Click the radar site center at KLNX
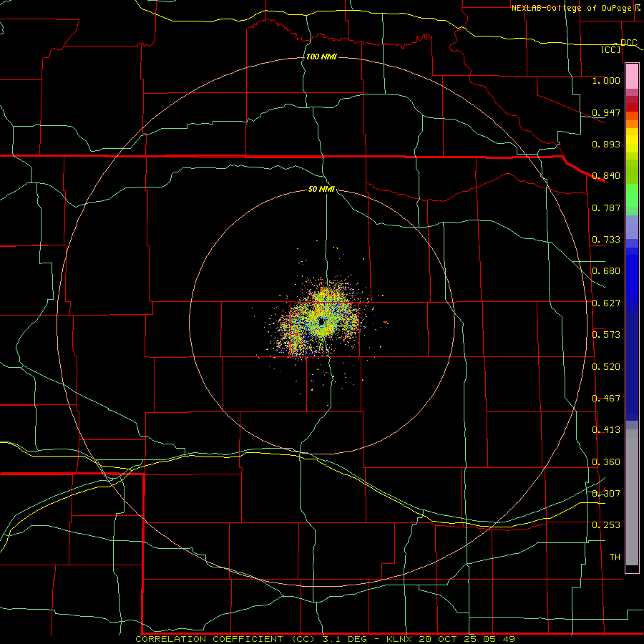644x644 pixels. coord(321,322)
